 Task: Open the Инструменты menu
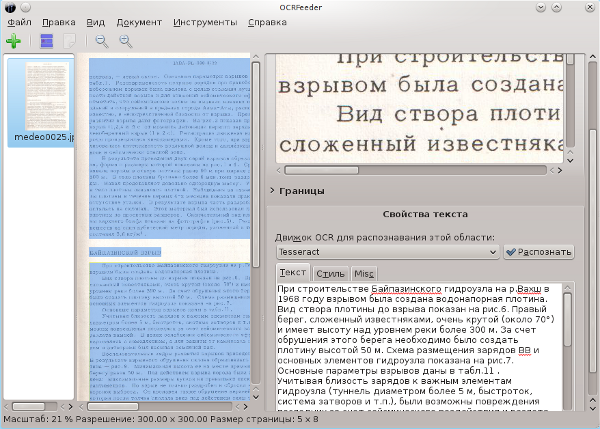204,21
